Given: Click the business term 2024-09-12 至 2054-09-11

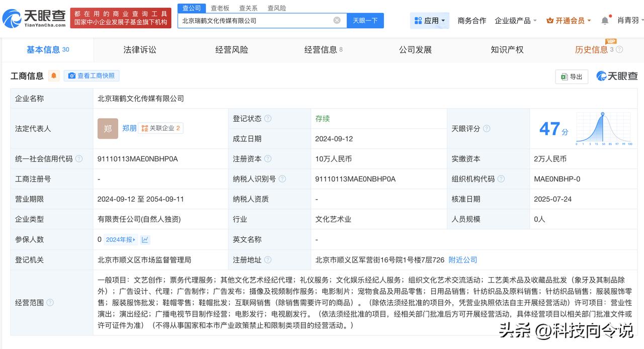Looking at the screenshot, I should click(140, 199).
